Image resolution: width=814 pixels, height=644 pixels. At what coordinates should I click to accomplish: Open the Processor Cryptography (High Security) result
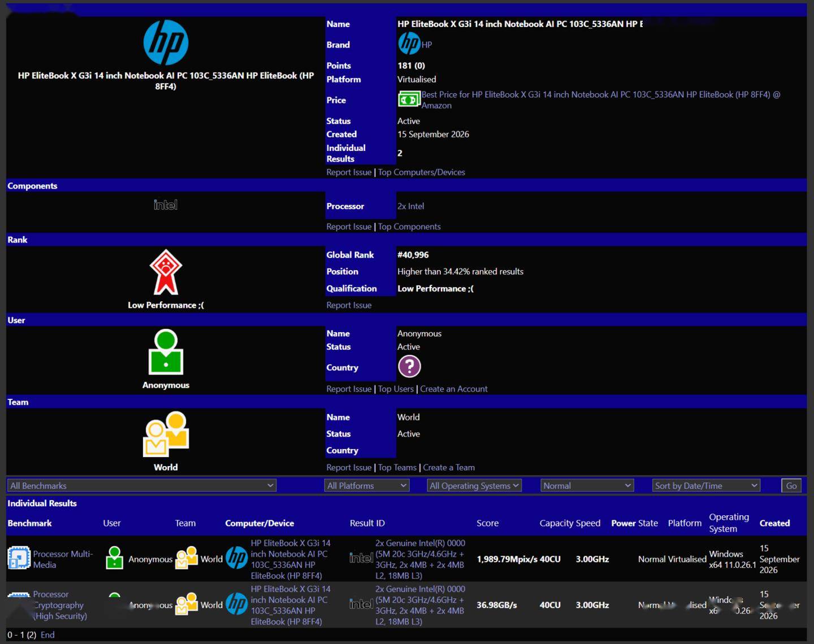coord(60,605)
